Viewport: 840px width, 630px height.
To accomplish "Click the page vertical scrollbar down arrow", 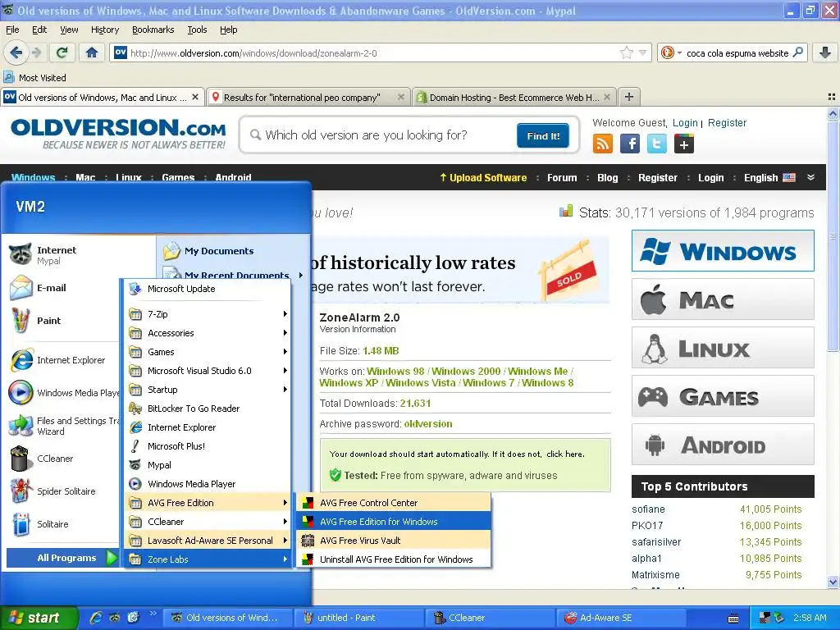I will [x=833, y=582].
